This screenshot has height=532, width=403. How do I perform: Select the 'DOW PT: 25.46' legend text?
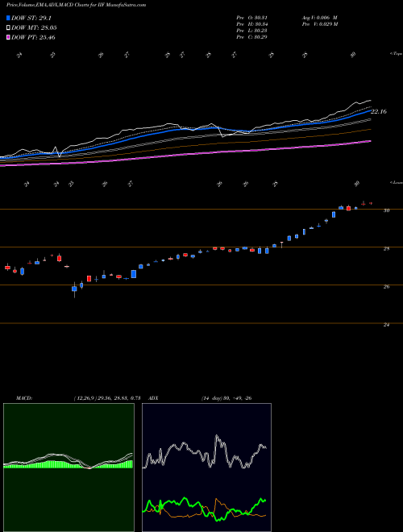pyautogui.click(x=33, y=37)
